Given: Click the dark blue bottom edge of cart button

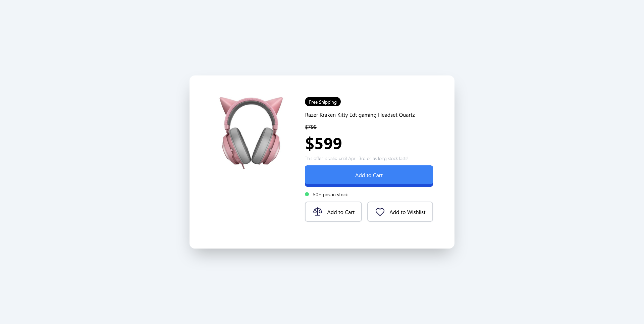Looking at the screenshot, I should click(369, 185).
